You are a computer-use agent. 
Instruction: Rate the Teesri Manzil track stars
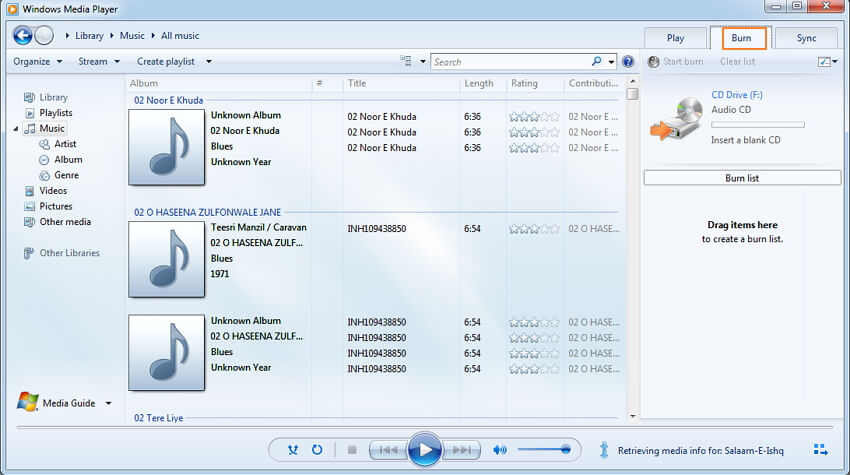click(534, 229)
